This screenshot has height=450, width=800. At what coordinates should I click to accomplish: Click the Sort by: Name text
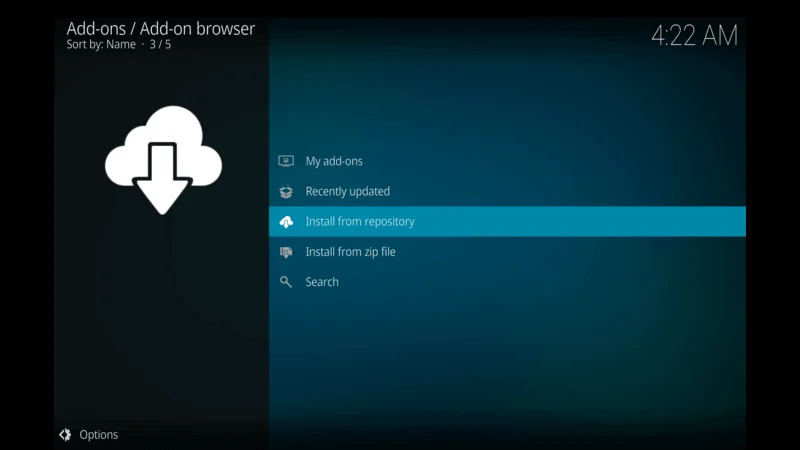[101, 44]
